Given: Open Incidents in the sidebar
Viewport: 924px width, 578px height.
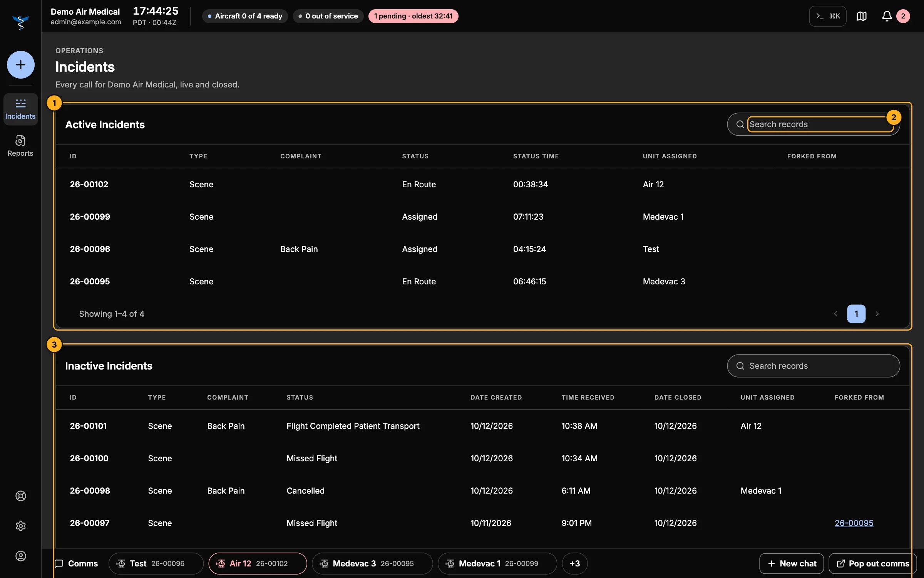Looking at the screenshot, I should [20, 109].
